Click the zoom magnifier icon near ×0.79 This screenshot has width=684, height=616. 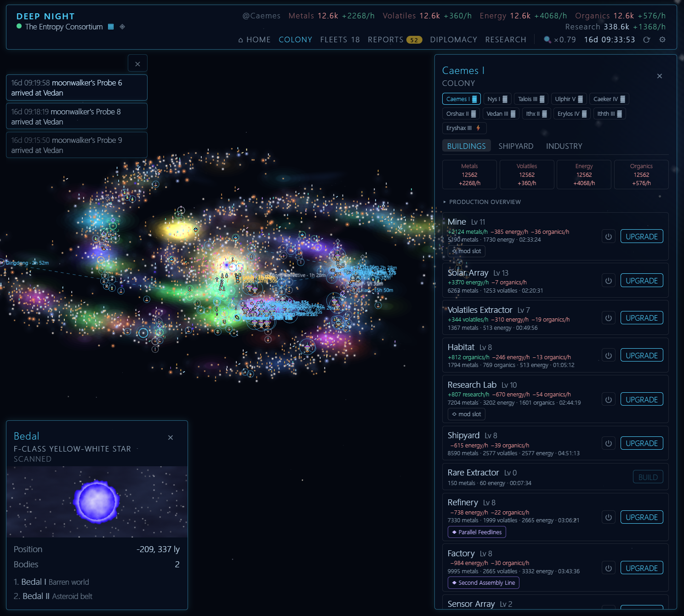pos(547,40)
